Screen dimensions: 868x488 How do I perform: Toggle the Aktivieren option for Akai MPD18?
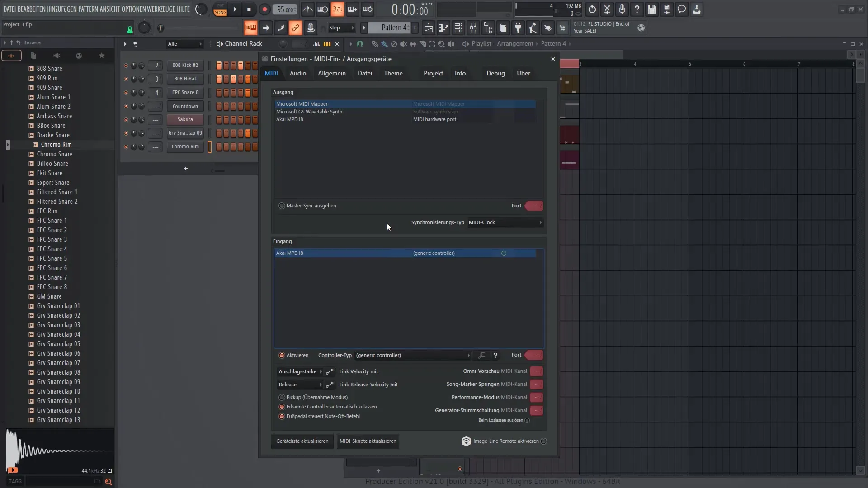click(x=282, y=355)
